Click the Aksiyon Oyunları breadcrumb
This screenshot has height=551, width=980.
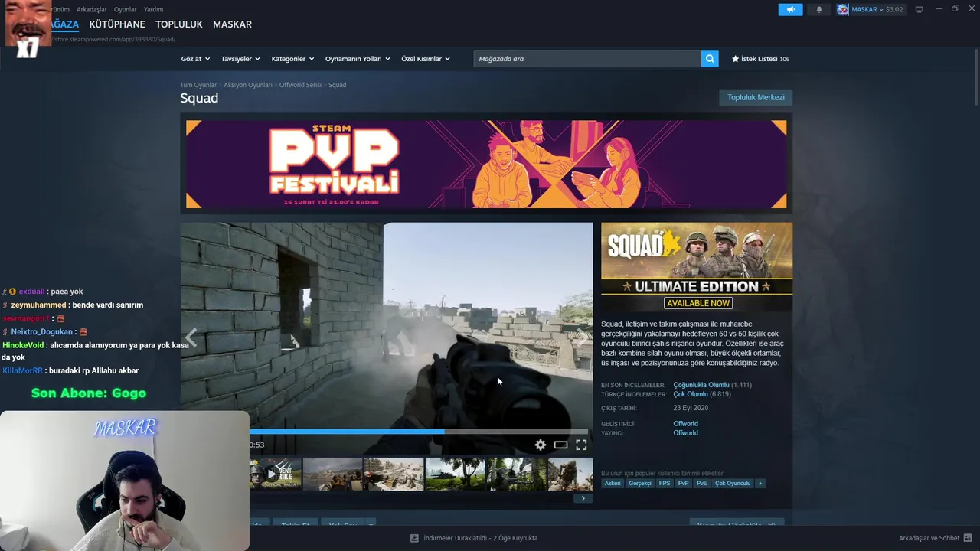coord(248,85)
